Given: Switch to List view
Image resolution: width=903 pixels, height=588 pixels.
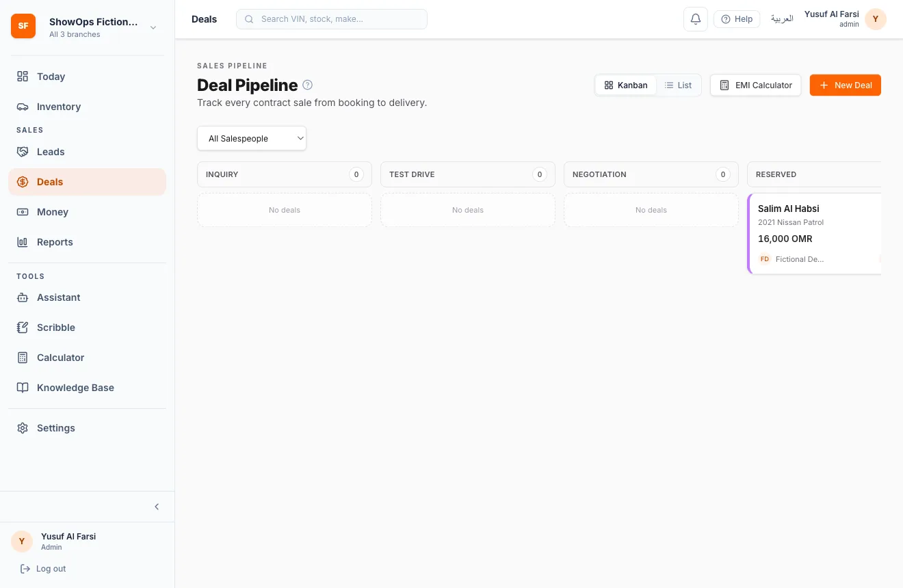Looking at the screenshot, I should click(x=678, y=85).
